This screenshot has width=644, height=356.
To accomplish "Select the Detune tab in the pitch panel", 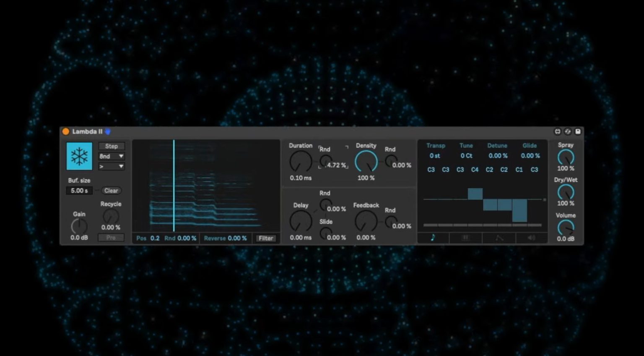I will [497, 146].
